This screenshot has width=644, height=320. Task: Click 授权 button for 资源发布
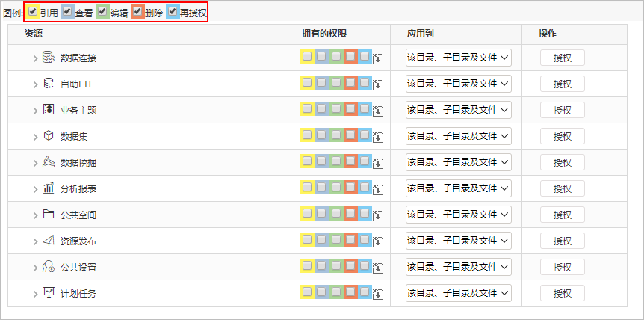563,241
